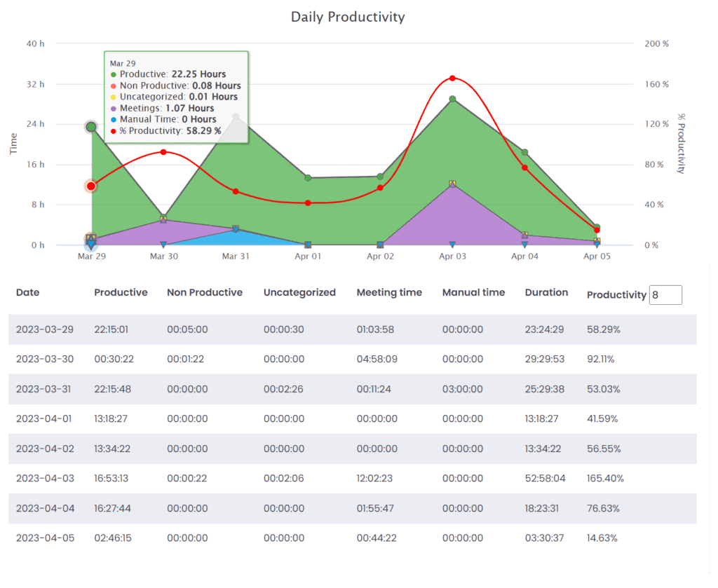Click the Date column header
Viewport: 718px width, 588px height.
pos(27,292)
